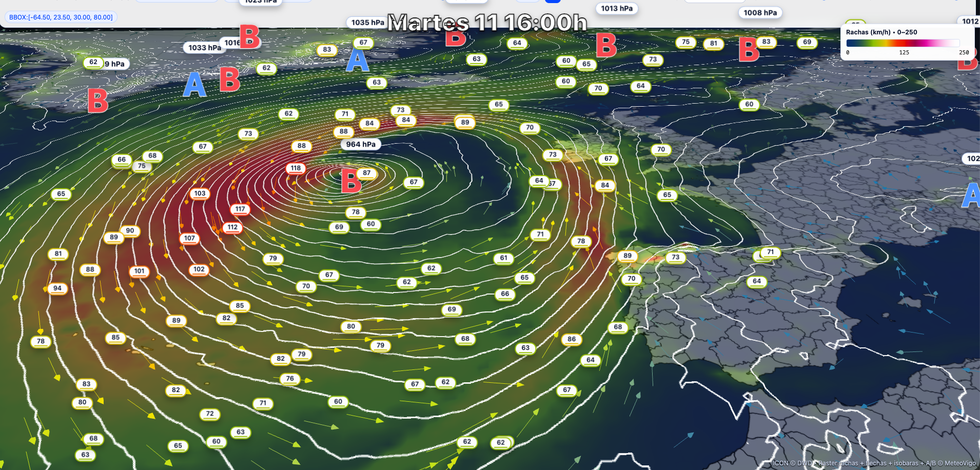Viewport: 980px width, 470px height.
Task: Click the ICON DWD MeteoVigo attribution text
Action: click(x=874, y=463)
